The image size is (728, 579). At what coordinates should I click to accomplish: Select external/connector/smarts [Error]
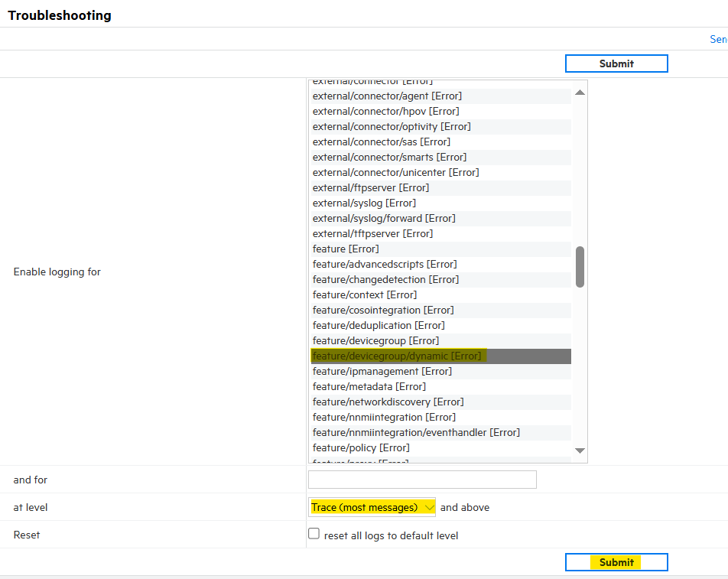(440, 158)
